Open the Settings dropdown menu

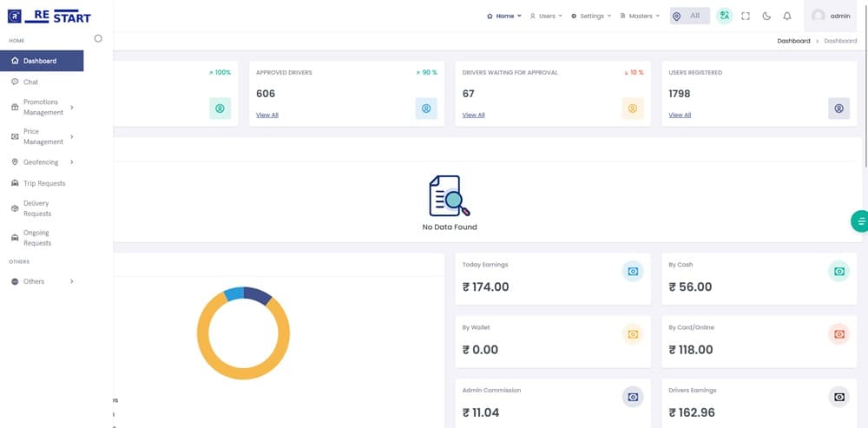pos(591,16)
